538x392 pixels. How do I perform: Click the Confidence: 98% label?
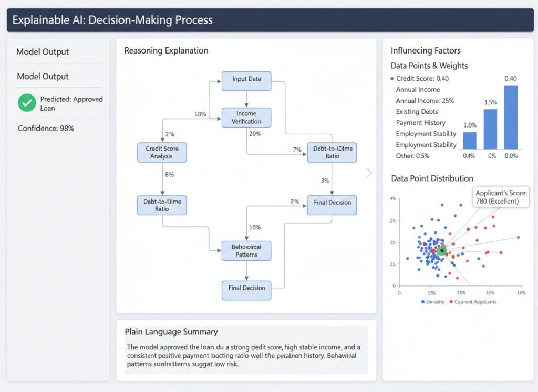tap(46, 128)
